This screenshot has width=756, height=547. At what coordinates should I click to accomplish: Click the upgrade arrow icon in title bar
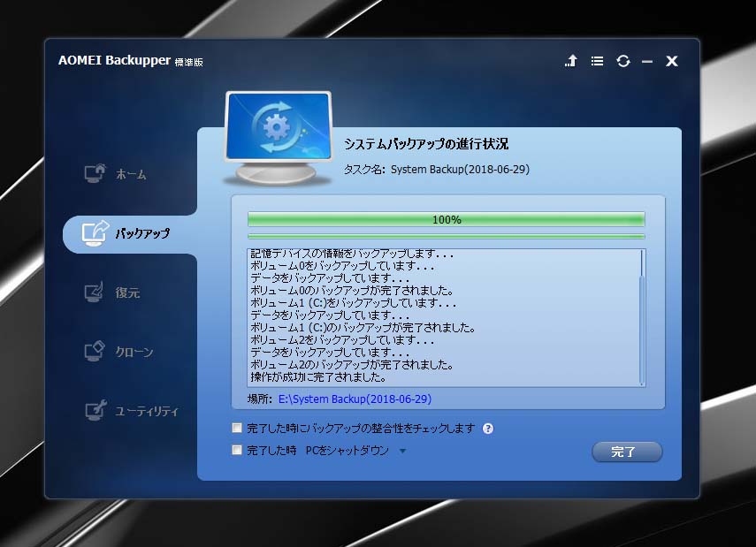pyautogui.click(x=571, y=61)
